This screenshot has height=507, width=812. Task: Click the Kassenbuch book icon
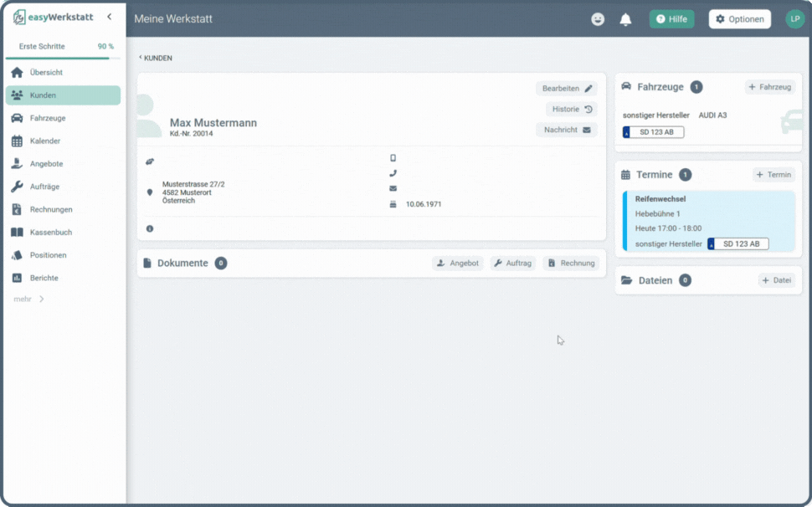[17, 233]
